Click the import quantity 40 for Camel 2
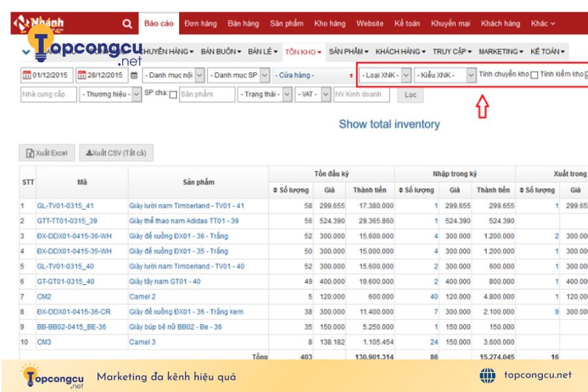Viewport: 588px width, 392px height. [x=434, y=297]
